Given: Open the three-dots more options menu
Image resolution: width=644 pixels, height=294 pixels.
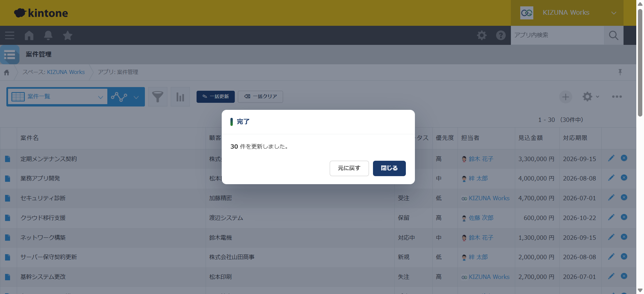Looking at the screenshot, I should (617, 97).
